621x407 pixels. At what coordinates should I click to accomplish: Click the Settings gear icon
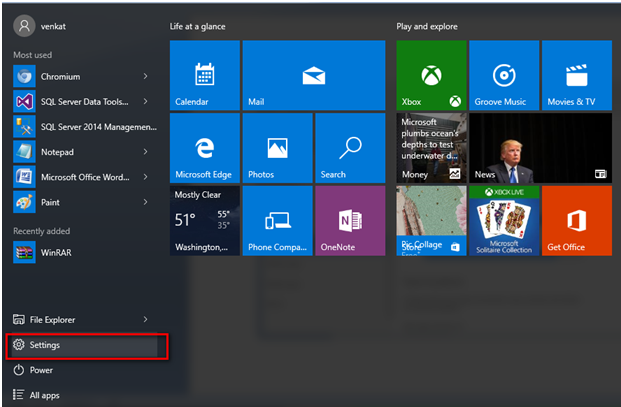(x=19, y=344)
